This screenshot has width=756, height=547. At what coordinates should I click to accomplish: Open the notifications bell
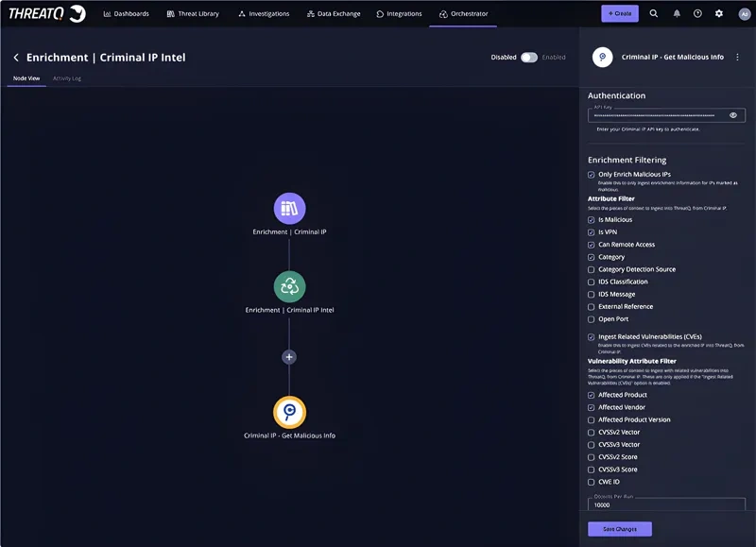click(677, 13)
